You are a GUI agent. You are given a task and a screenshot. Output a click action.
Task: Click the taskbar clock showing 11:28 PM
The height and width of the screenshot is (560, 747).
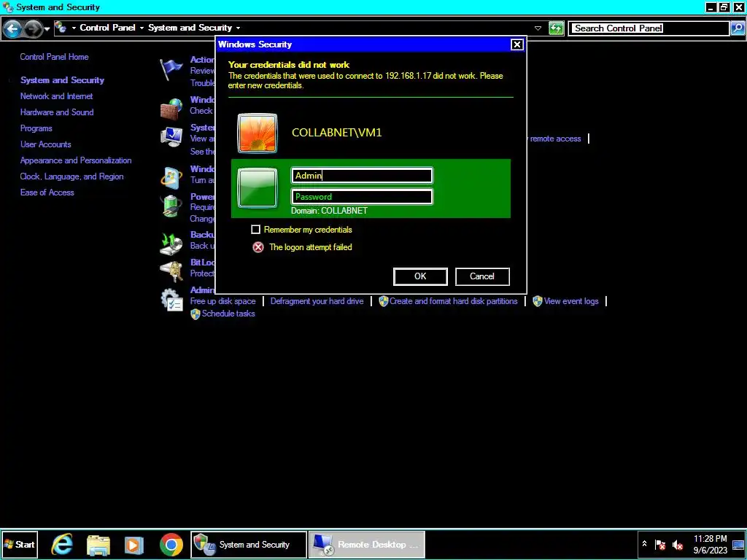coord(711,545)
